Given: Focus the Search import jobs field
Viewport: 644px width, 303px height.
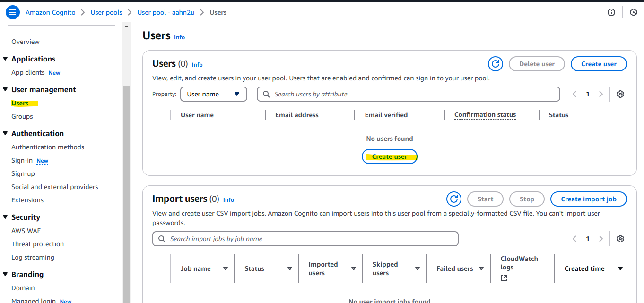Looking at the screenshot, I should pos(305,239).
